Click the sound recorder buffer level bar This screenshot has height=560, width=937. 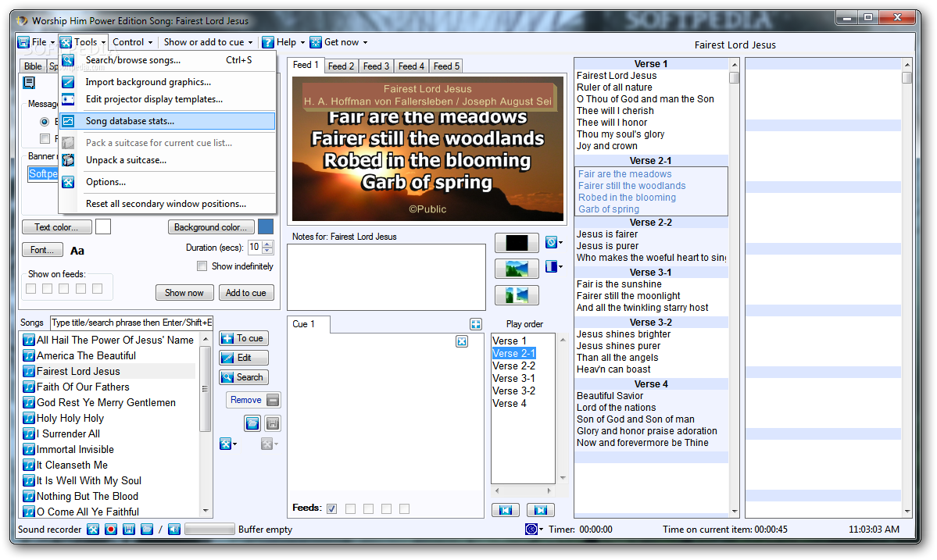pos(209,530)
